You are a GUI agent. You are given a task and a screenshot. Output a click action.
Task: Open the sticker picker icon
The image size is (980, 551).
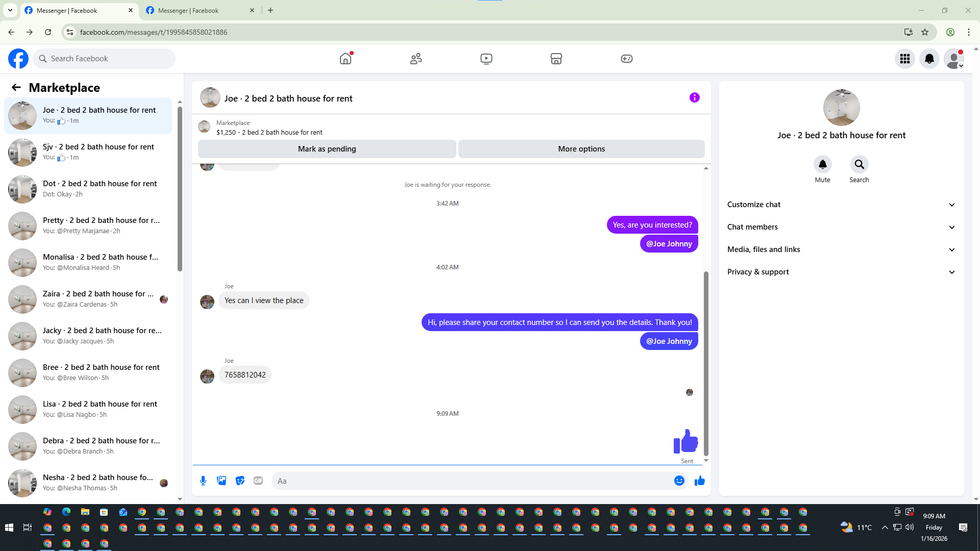240,481
